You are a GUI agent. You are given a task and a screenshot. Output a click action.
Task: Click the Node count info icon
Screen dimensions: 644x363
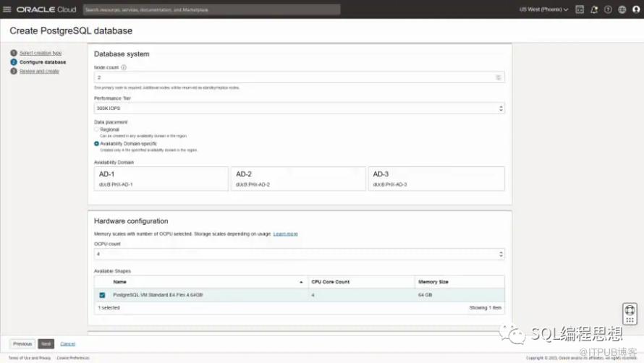click(124, 67)
